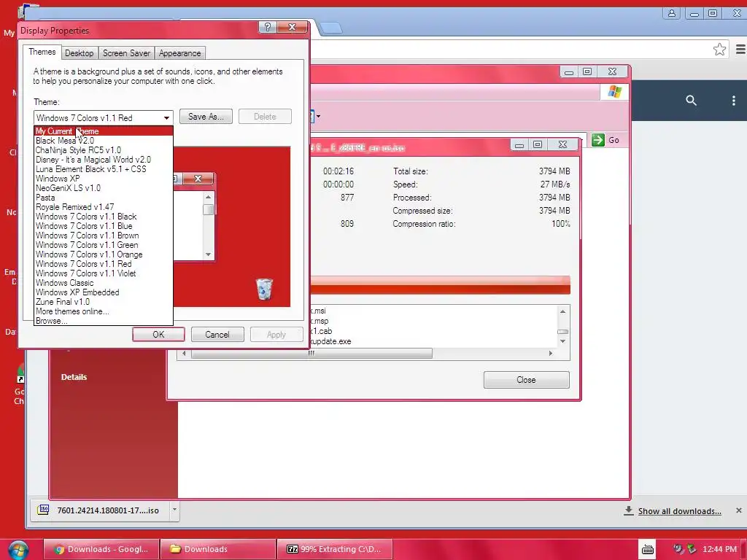Click the Chrome bookmark star icon
Image resolution: width=747 pixels, height=560 pixels.
pos(719,49)
